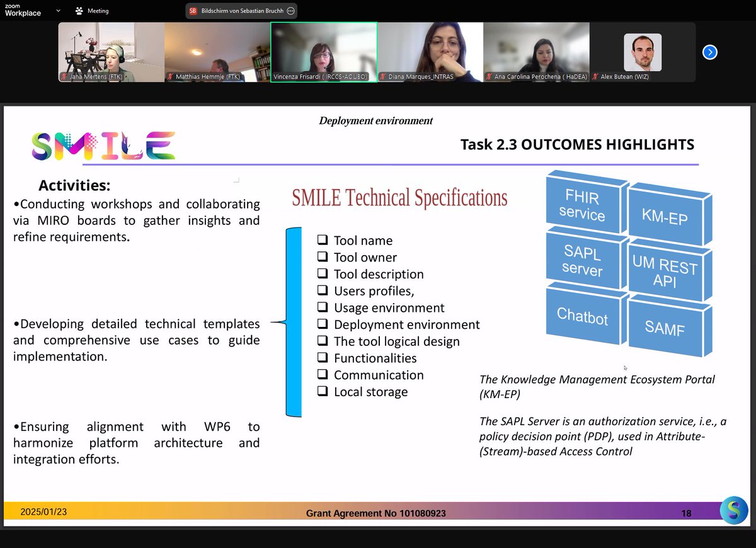Click the 'Activities:' heading
756x548 pixels.
coord(74,185)
